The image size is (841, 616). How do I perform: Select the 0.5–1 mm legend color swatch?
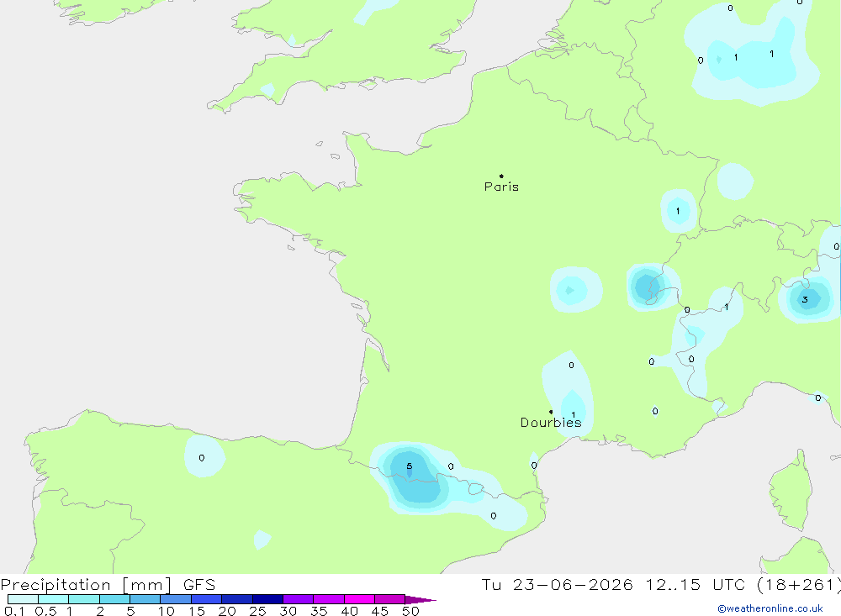[54, 599]
